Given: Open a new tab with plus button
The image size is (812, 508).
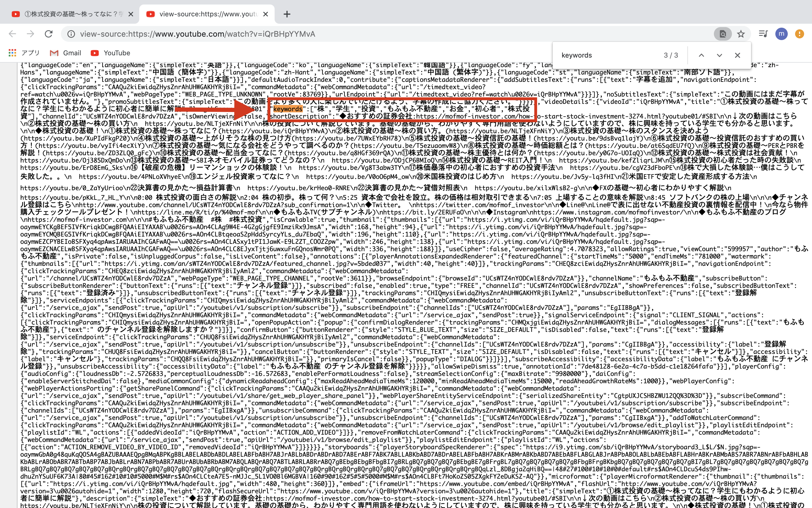Looking at the screenshot, I should coord(287,14).
